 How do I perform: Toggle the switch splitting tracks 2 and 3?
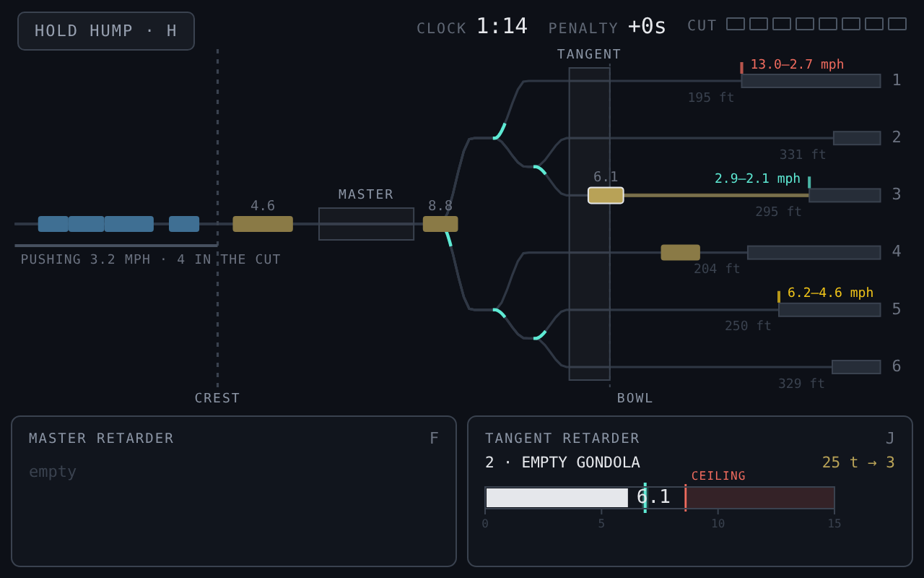point(540,171)
